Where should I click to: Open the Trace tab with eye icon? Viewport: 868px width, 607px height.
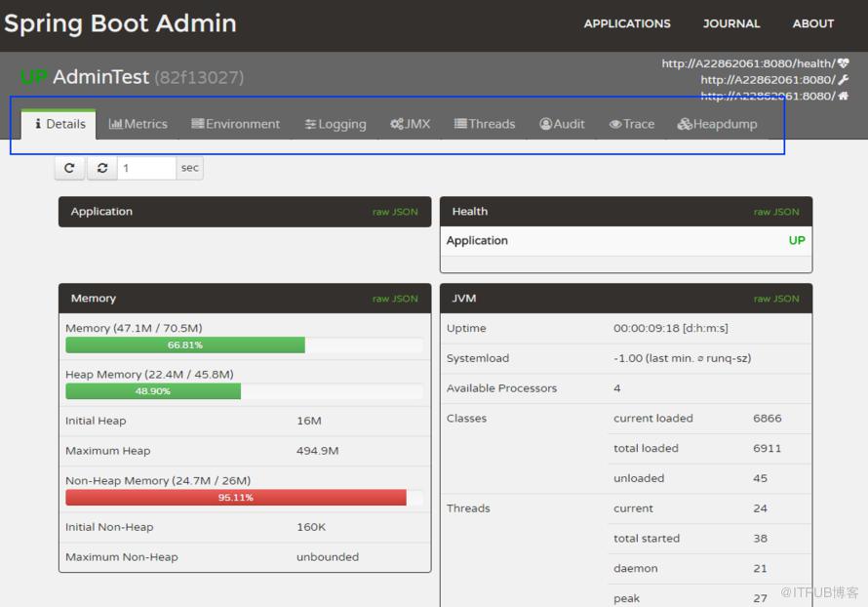tap(632, 124)
